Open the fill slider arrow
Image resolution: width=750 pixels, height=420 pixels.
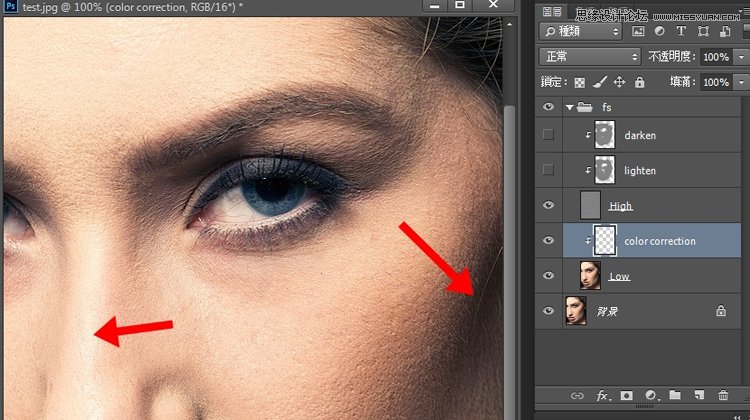pos(741,82)
